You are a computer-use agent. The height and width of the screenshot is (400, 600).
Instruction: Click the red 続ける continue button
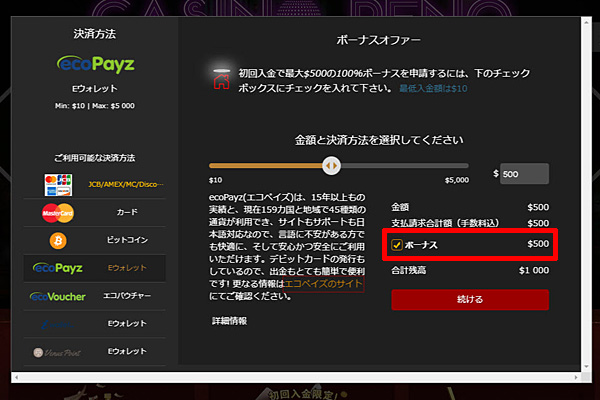(x=470, y=299)
